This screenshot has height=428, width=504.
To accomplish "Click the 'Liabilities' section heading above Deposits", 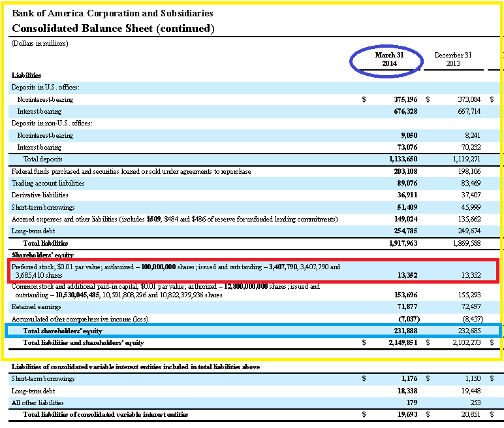I will coord(26,75).
